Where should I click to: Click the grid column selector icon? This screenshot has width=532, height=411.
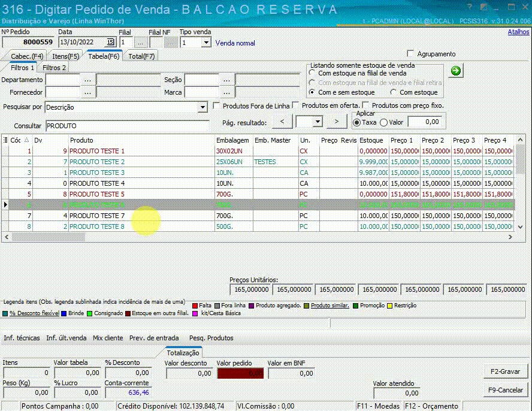[5, 140]
